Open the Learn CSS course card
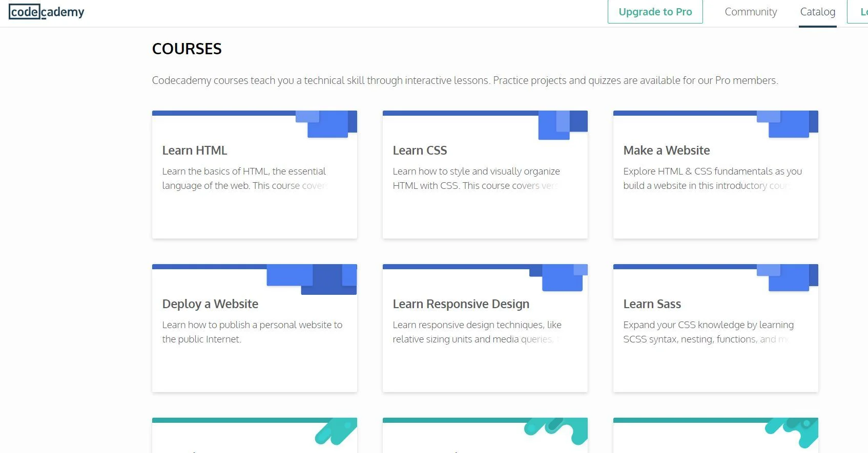Viewport: 868px width, 453px height. click(485, 175)
